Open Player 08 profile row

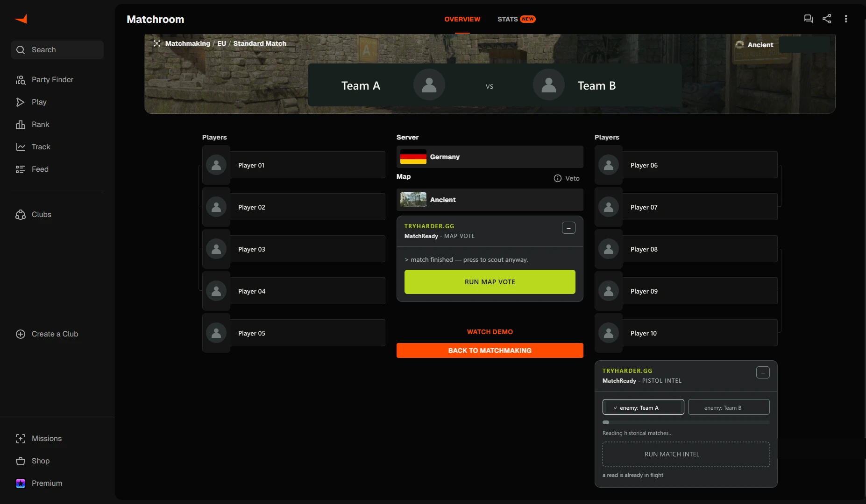(x=686, y=249)
